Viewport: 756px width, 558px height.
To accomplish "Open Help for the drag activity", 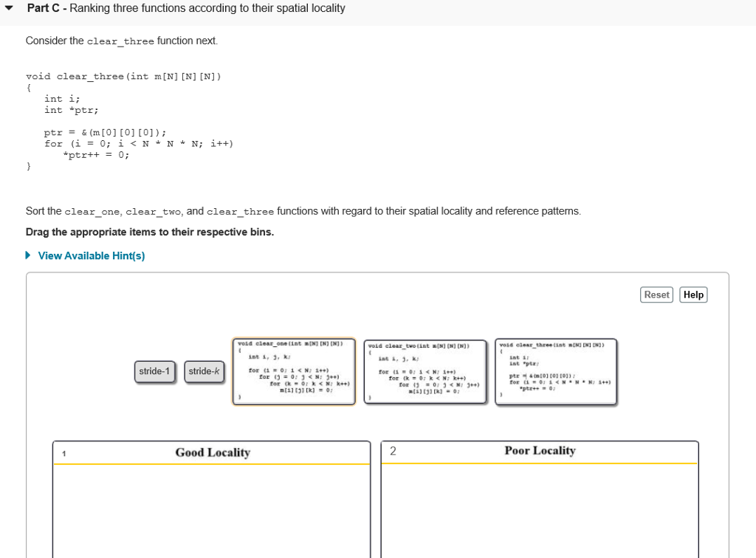I will click(693, 294).
